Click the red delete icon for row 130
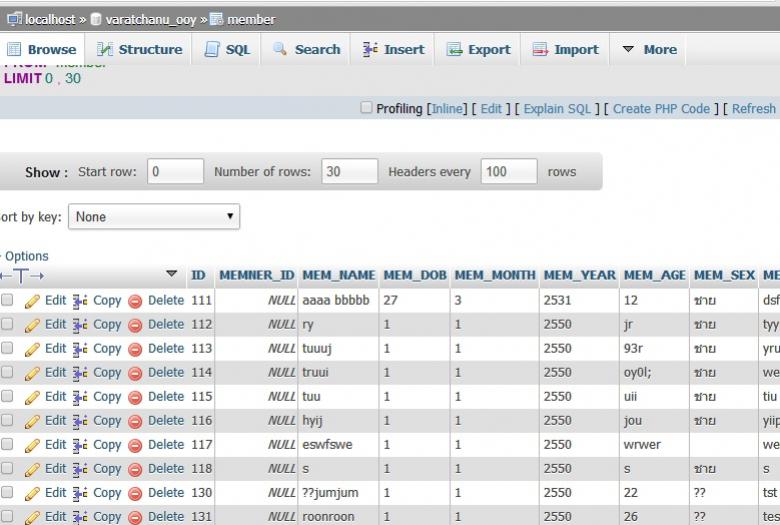Image resolution: width=780 pixels, height=525 pixels. 135,494
